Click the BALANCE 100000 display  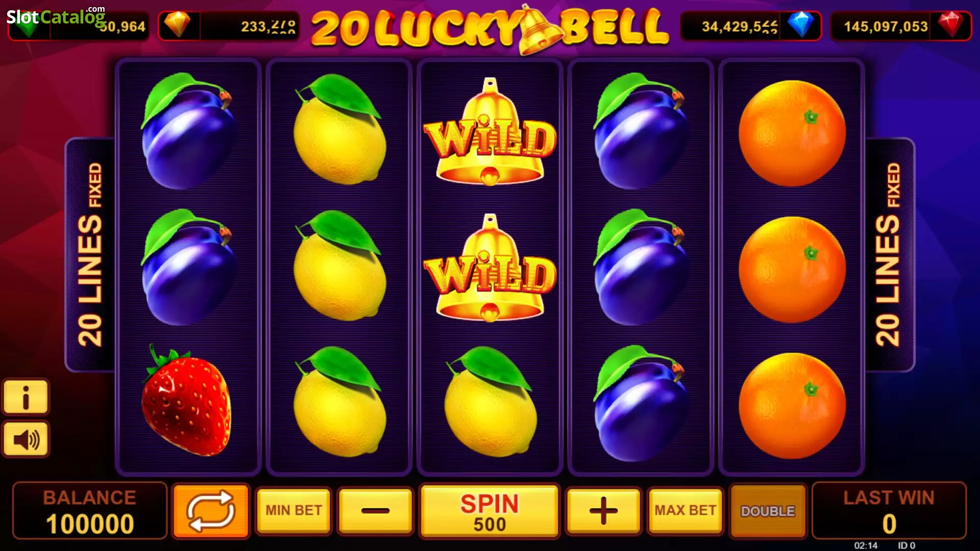click(x=90, y=511)
